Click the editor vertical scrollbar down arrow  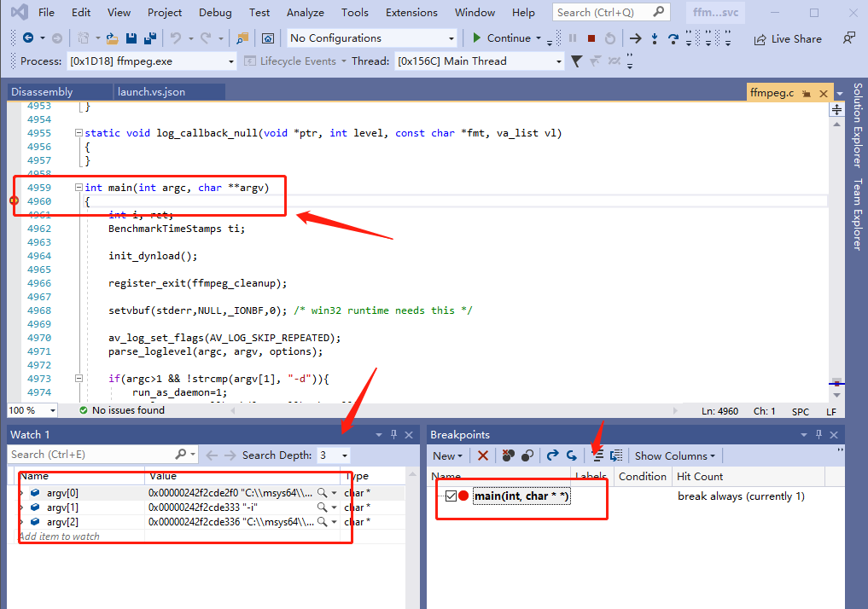point(836,396)
